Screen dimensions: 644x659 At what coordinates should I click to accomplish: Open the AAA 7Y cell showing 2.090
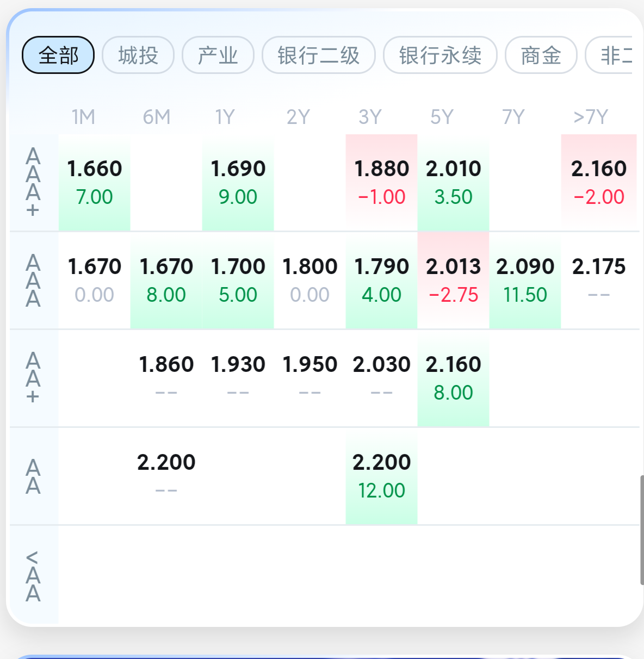[525, 281]
